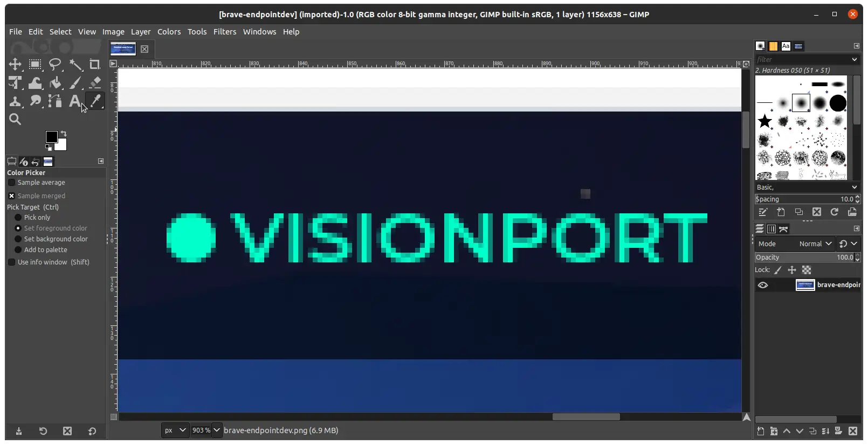This screenshot has width=868, height=445.
Task: Open brush as image
Action: click(x=852, y=212)
